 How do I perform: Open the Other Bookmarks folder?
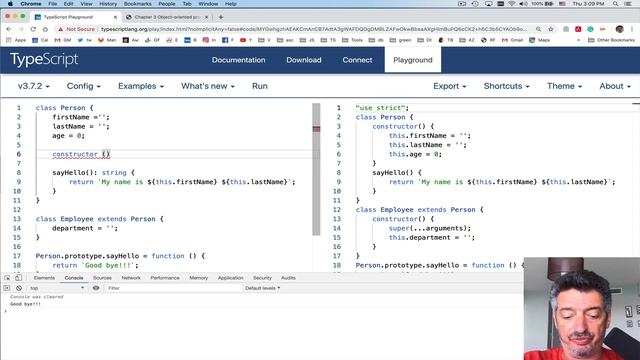(x=611, y=40)
